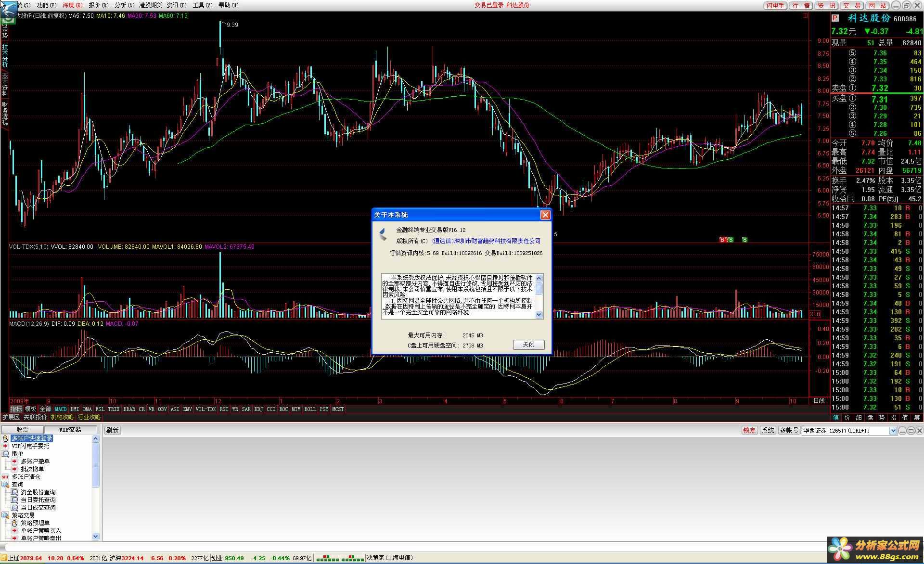Open the 行业攻略 tab
Viewport: 924px width, 564px height.
pos(90,417)
